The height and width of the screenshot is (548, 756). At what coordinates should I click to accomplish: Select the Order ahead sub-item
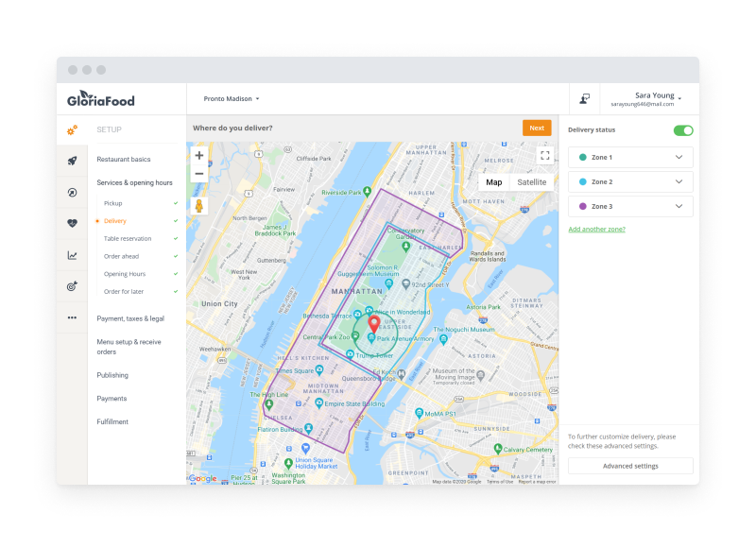(x=121, y=256)
